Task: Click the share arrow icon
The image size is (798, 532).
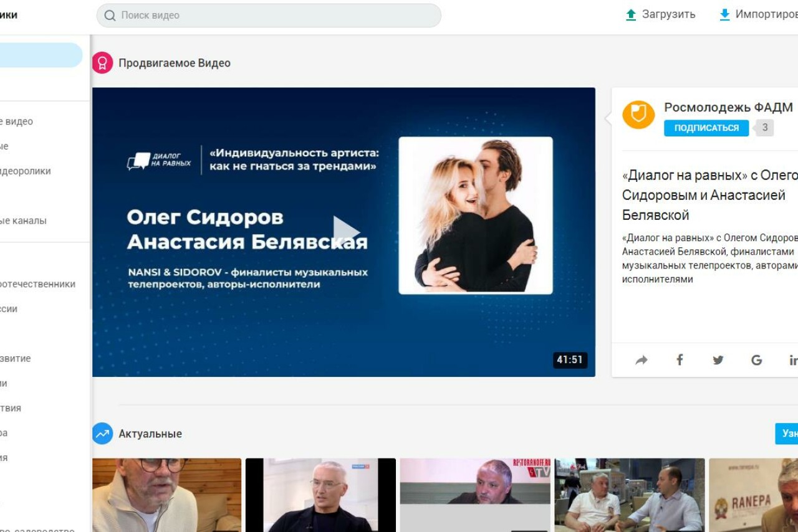Action: pyautogui.click(x=642, y=360)
